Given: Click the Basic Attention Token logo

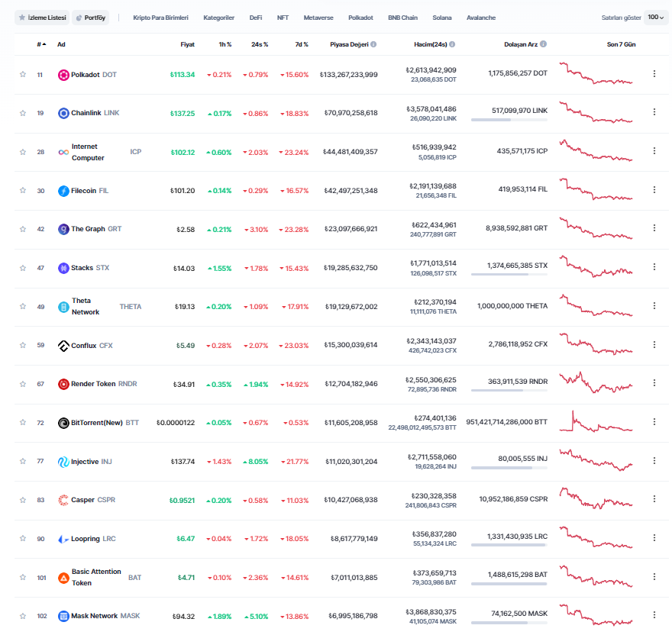Looking at the screenshot, I should 63,578.
